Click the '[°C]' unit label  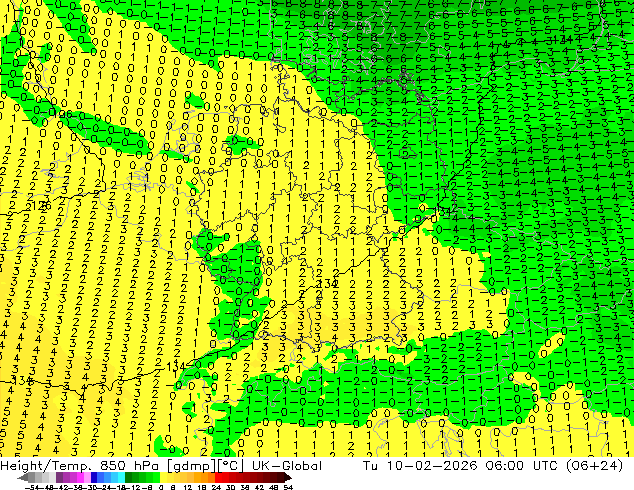(x=230, y=466)
